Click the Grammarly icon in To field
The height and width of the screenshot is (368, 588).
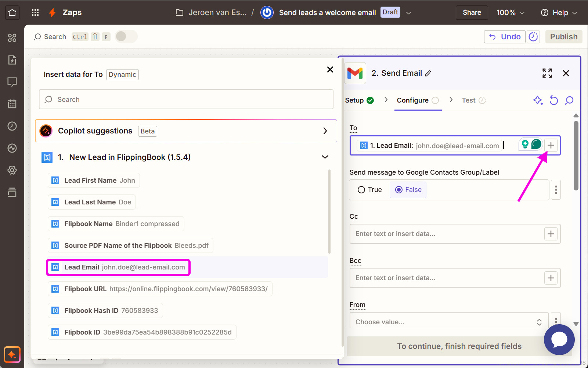point(537,144)
